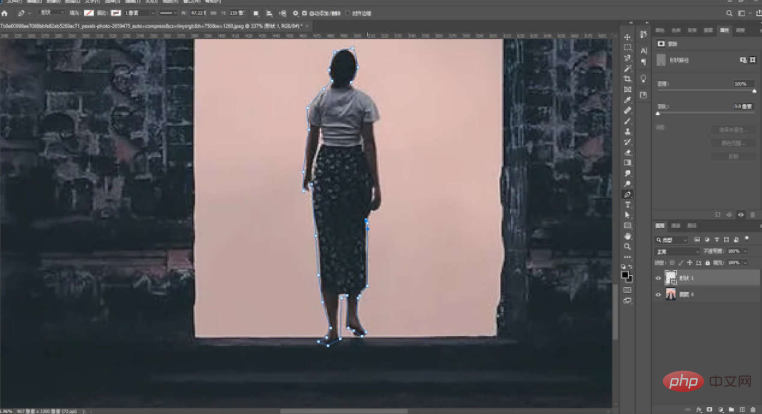Select the Crop tool
The image size is (762, 414).
[627, 79]
